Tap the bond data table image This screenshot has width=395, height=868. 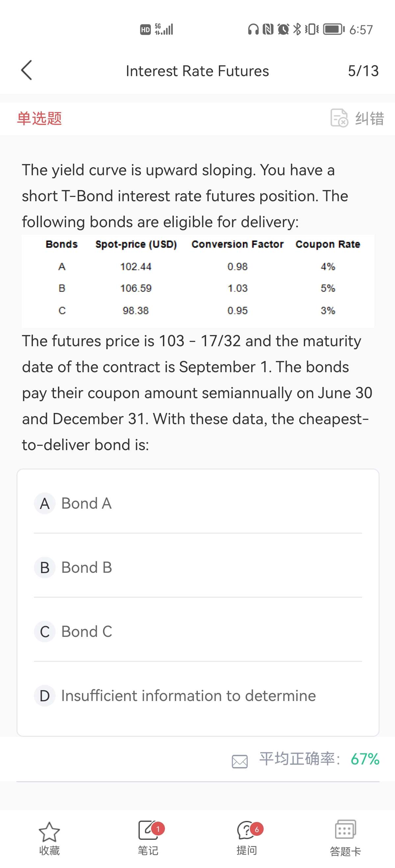pyautogui.click(x=198, y=281)
